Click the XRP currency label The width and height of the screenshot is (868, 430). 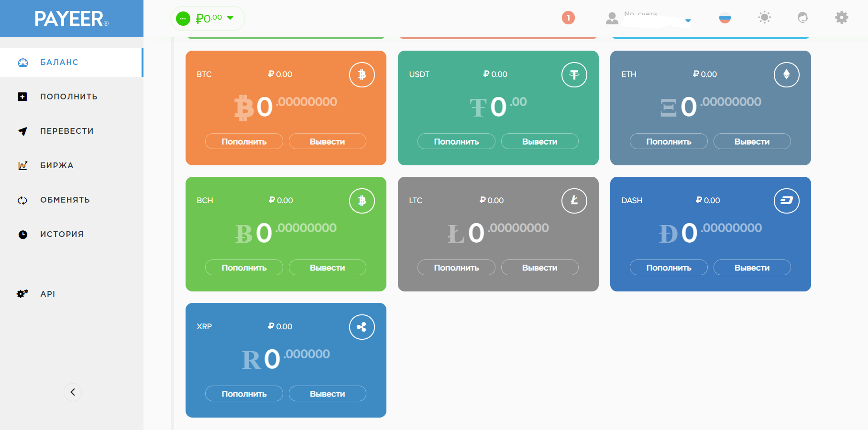(x=204, y=327)
